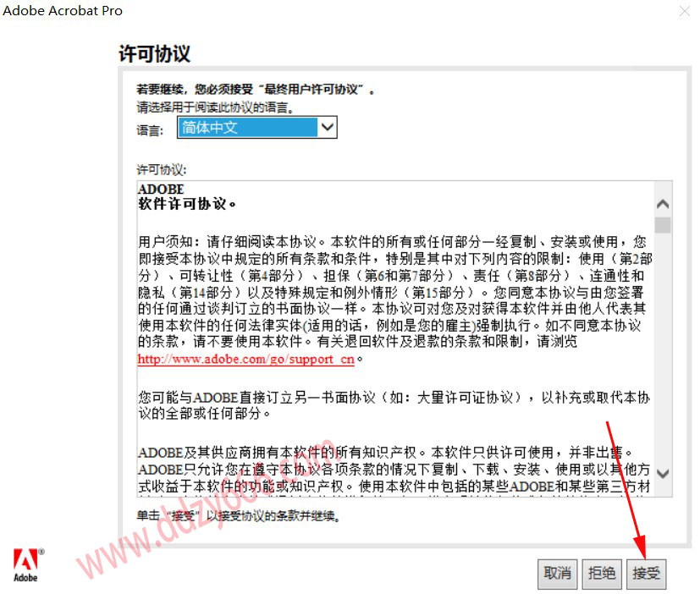The image size is (700, 594).
Task: Click the license agreement scrollbar thumb
Action: pyautogui.click(x=663, y=224)
